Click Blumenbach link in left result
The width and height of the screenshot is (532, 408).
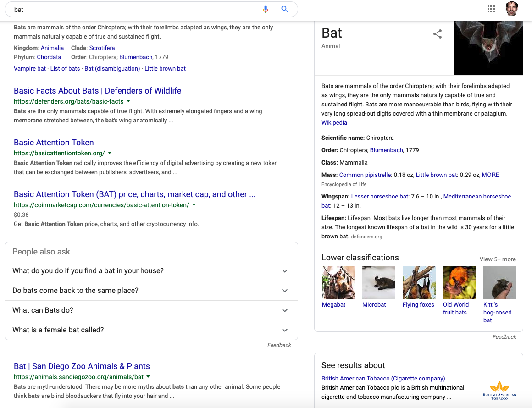pyautogui.click(x=136, y=57)
